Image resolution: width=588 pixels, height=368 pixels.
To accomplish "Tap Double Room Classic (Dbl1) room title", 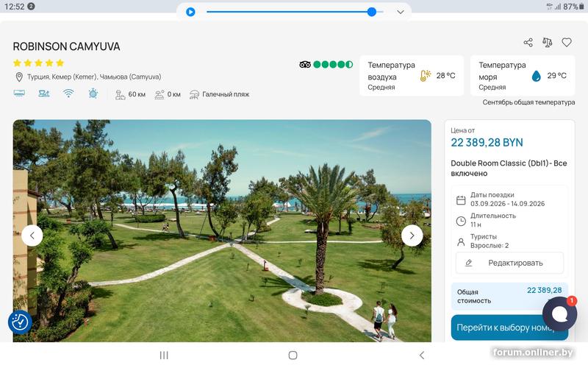I will [509, 169].
